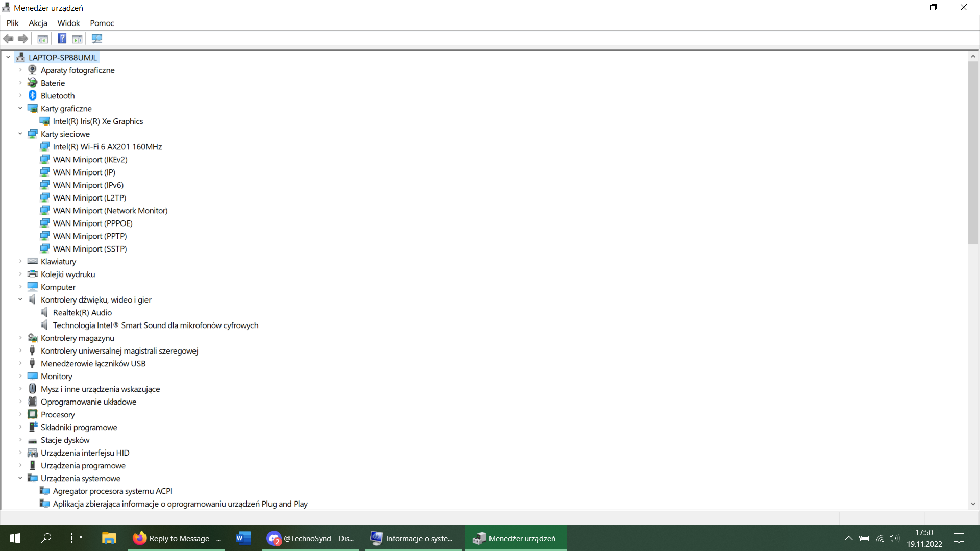Select the LAPTOP-SP88UMJL computer root node
Image resolution: width=980 pixels, height=551 pixels.
point(63,57)
